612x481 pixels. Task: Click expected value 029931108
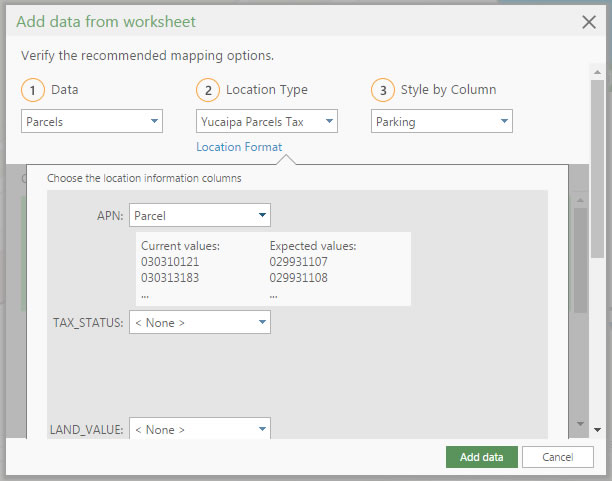click(299, 278)
